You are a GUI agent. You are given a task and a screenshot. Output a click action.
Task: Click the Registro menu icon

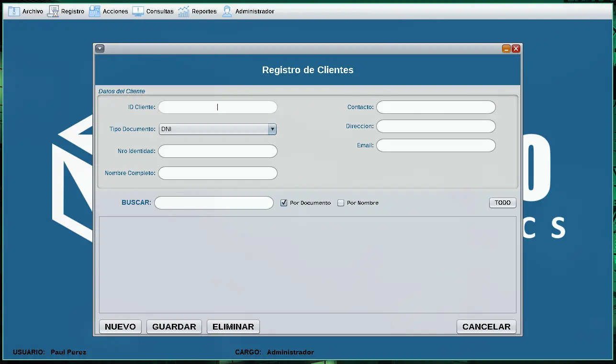53,11
